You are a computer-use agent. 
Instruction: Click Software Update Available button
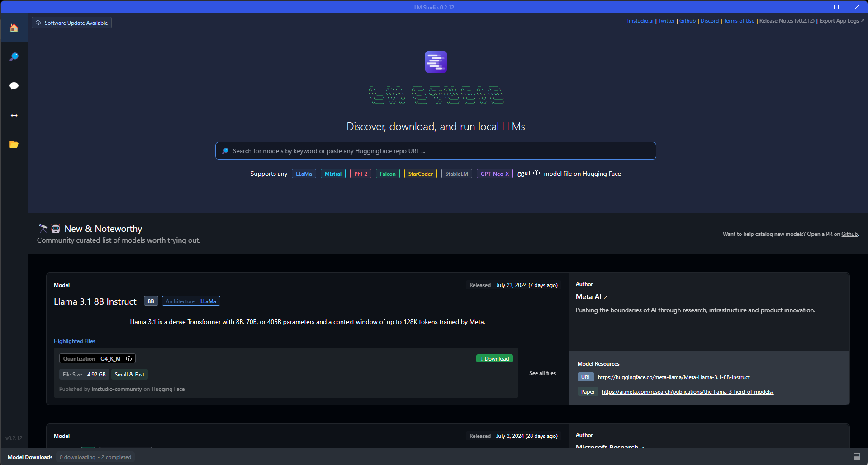click(x=71, y=23)
